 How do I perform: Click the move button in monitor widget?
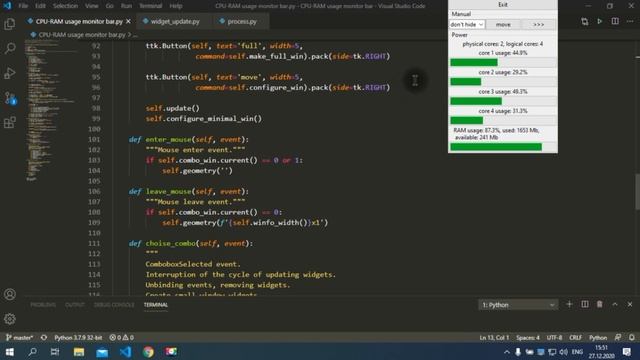tap(503, 24)
